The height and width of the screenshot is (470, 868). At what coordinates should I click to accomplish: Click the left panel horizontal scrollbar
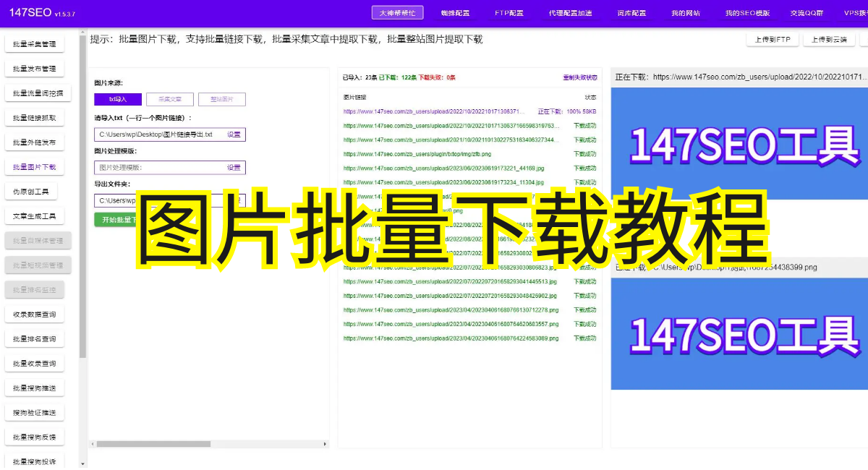pyautogui.click(x=153, y=444)
